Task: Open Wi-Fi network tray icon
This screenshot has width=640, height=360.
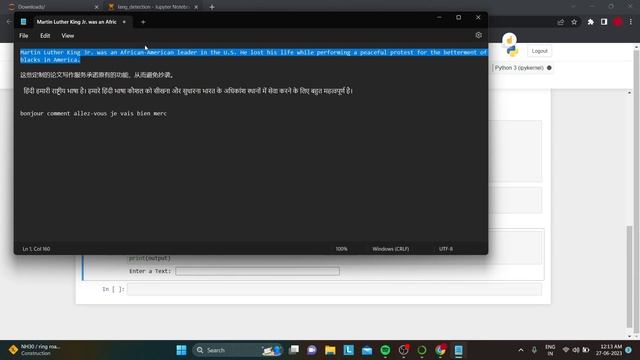Action: coord(566,350)
